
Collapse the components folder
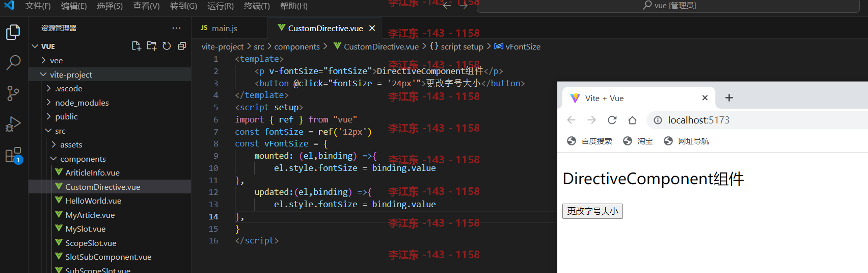(x=110, y=159)
